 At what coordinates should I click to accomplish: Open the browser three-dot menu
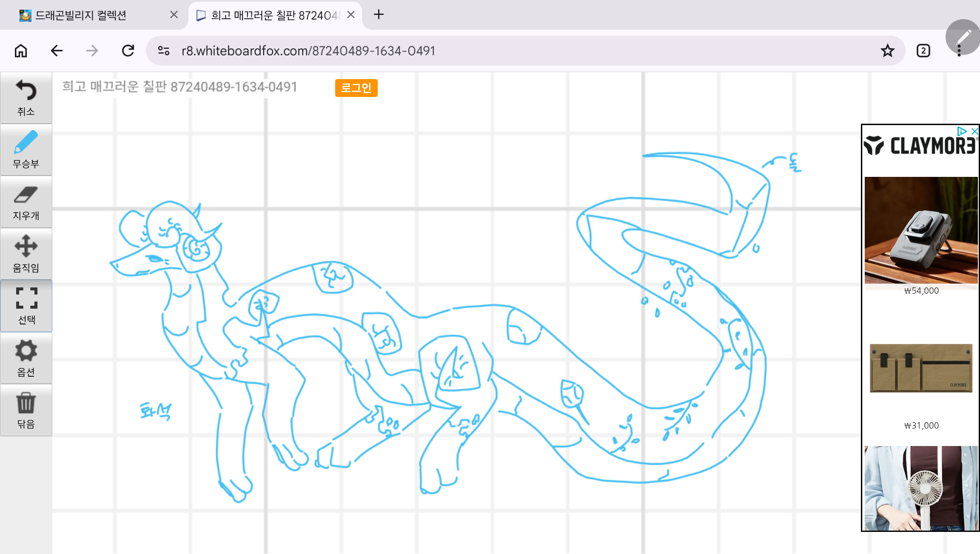(959, 51)
